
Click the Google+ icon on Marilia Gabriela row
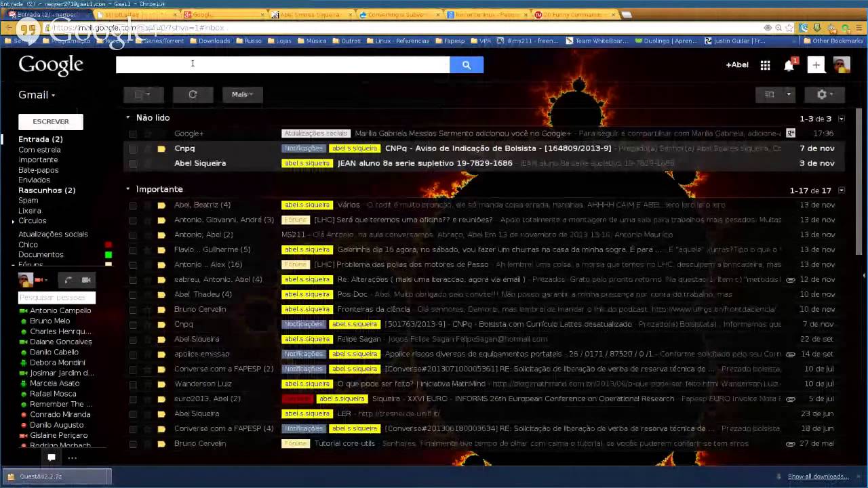click(791, 134)
